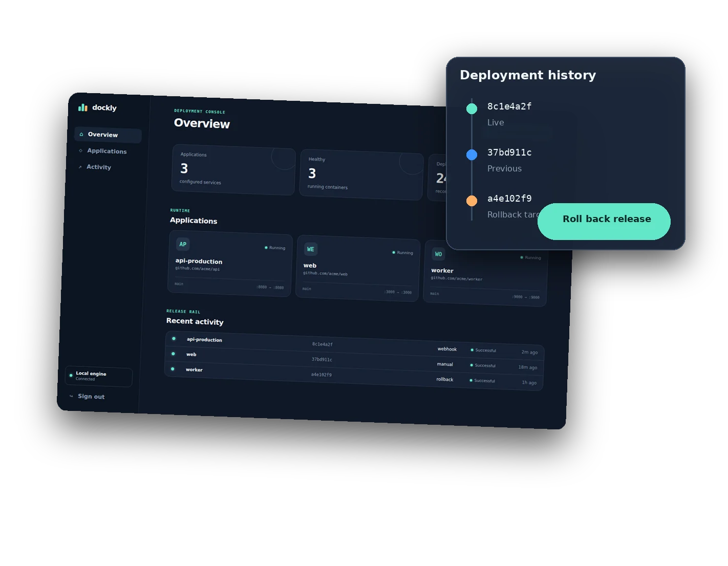
Task: Click the Local engine Connected status card
Action: [x=99, y=377]
